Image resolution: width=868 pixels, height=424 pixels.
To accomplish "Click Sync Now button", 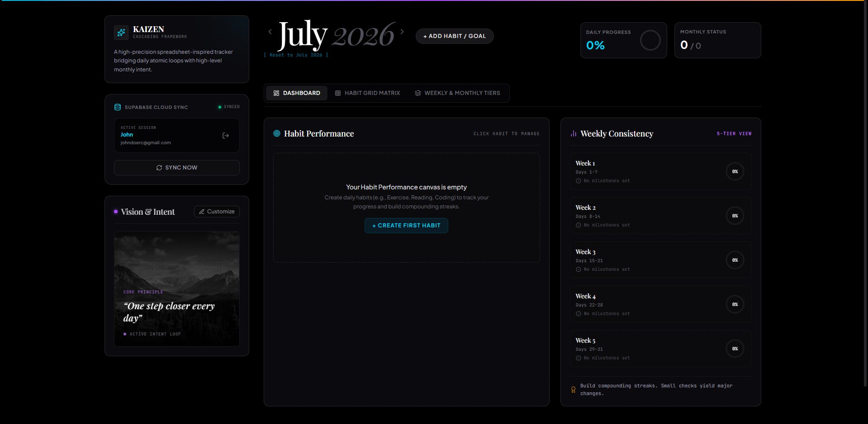I will (x=177, y=168).
